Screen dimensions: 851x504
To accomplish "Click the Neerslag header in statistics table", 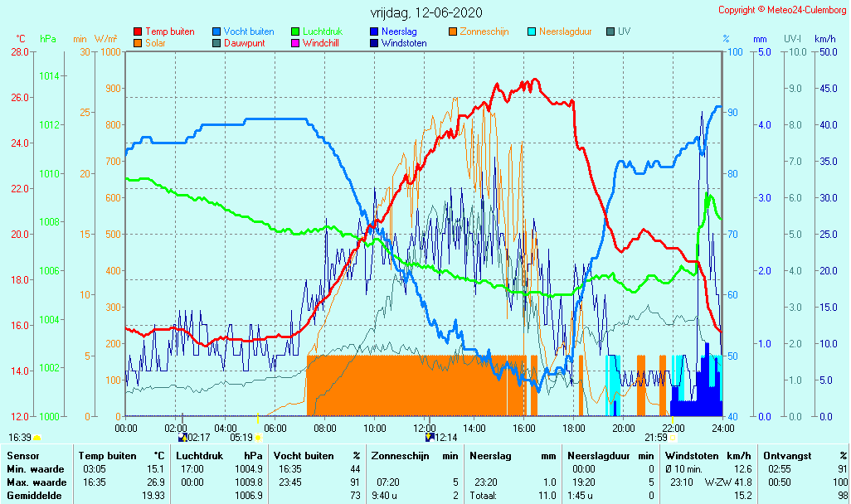I will pos(489,456).
